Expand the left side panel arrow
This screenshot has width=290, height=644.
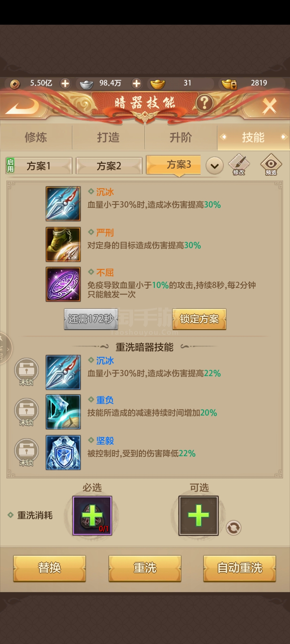[x=5, y=349]
